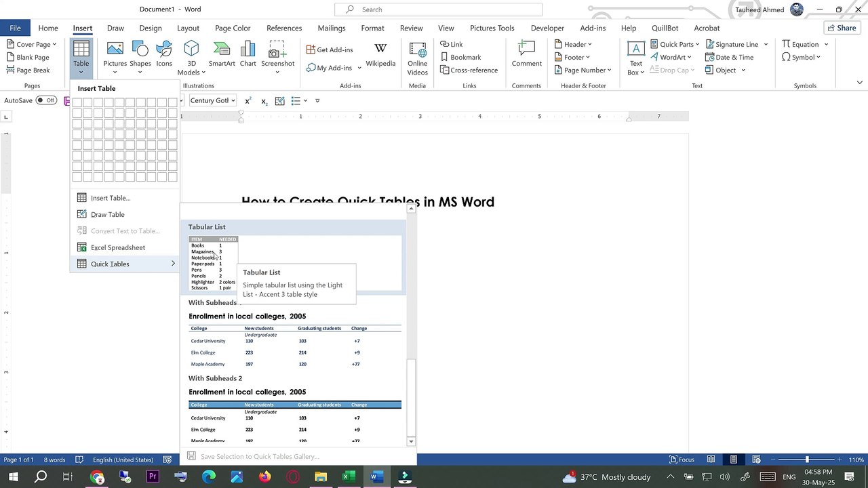This screenshot has height=488, width=868.
Task: Insert Date & Time
Action: click(x=730, y=57)
